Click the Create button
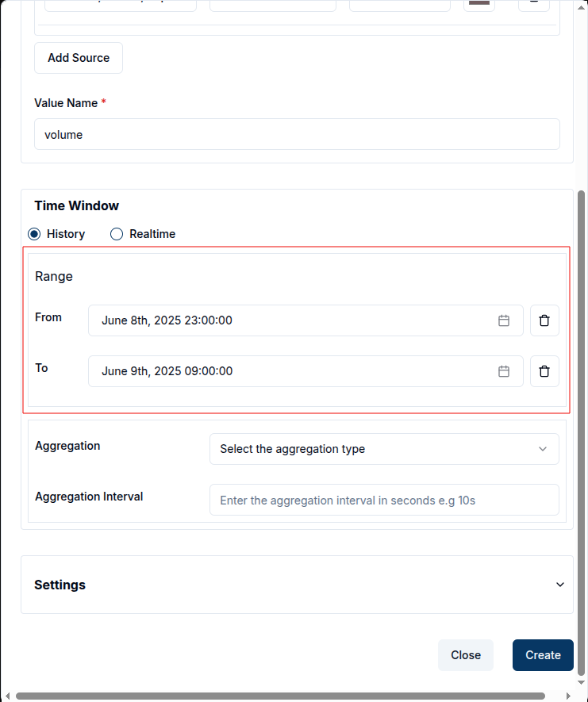Image resolution: width=588 pixels, height=702 pixels. [543, 655]
